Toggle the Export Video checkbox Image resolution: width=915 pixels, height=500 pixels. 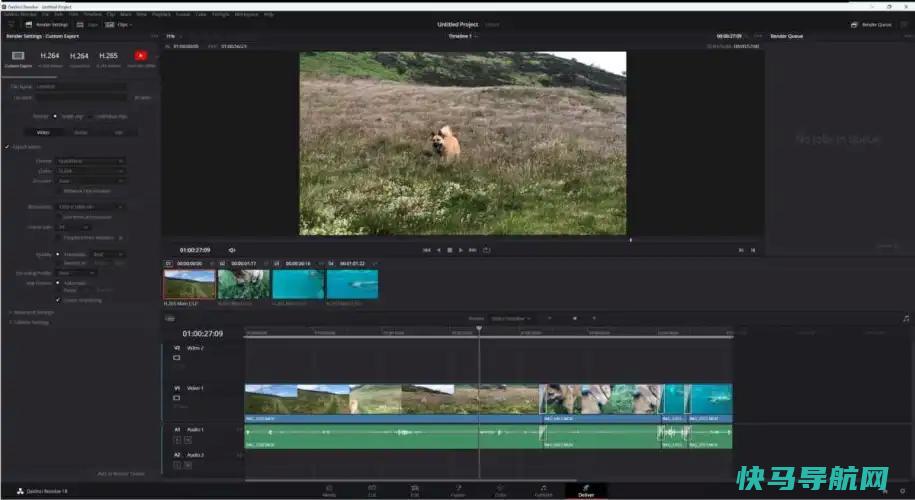[7, 147]
